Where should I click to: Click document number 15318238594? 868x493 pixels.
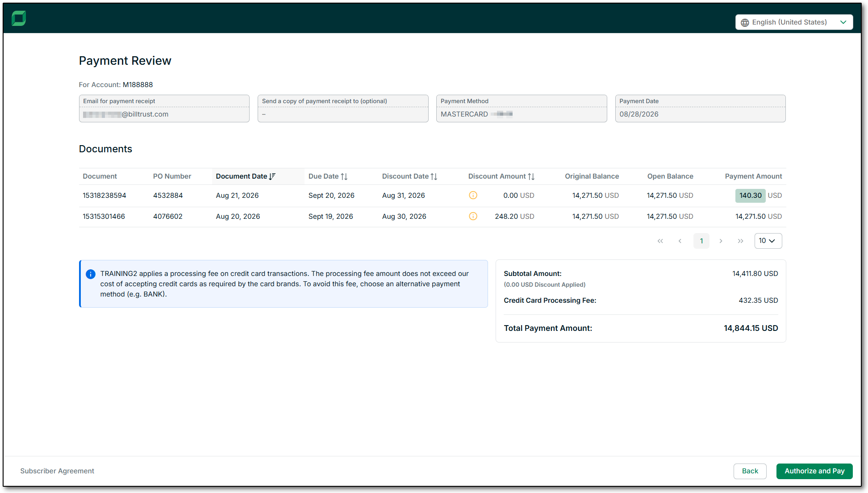pyautogui.click(x=104, y=196)
